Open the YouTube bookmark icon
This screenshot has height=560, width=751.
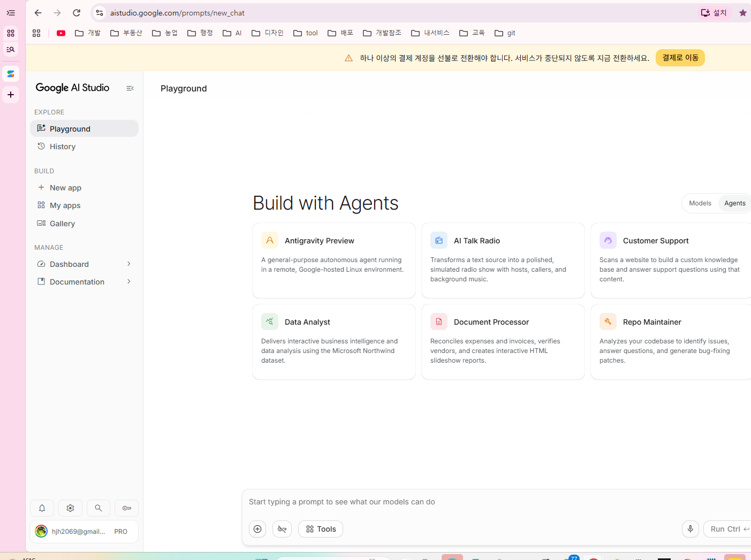(61, 33)
